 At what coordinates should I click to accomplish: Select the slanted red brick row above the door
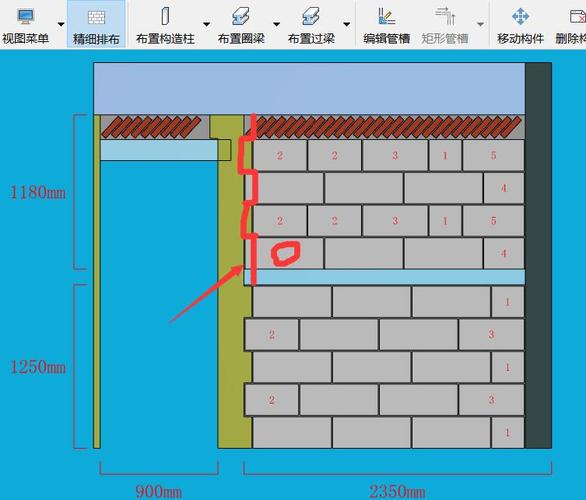(x=151, y=127)
